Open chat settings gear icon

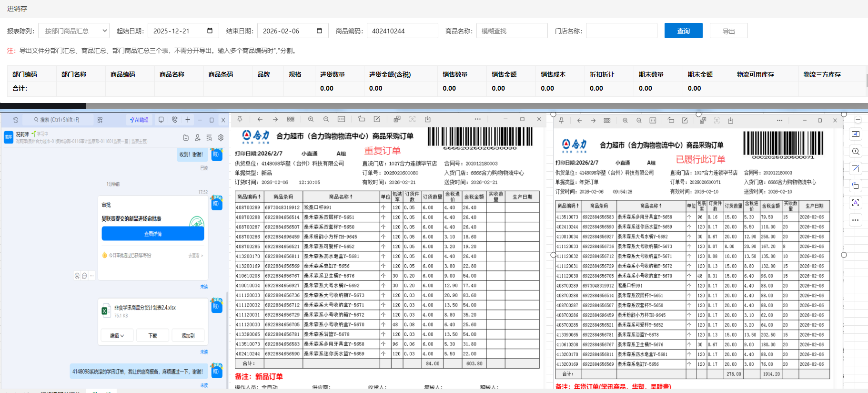click(221, 138)
